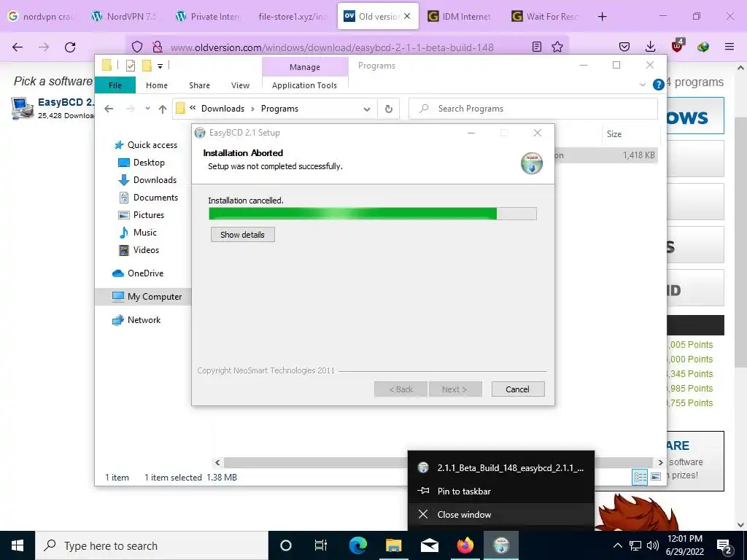This screenshot has width=747, height=560.
Task: Open Cortana circle on taskbar
Action: 286,545
